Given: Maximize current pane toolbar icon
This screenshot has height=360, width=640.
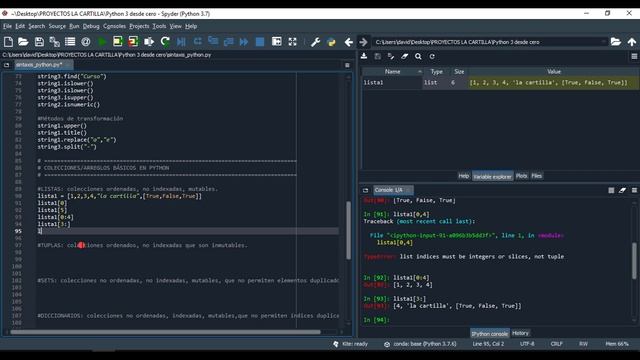Looking at the screenshot, I should coord(277,42).
